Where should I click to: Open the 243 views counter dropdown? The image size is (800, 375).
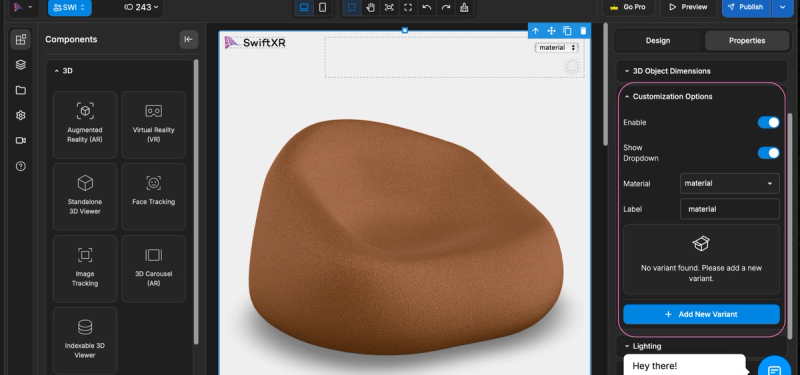[x=141, y=8]
